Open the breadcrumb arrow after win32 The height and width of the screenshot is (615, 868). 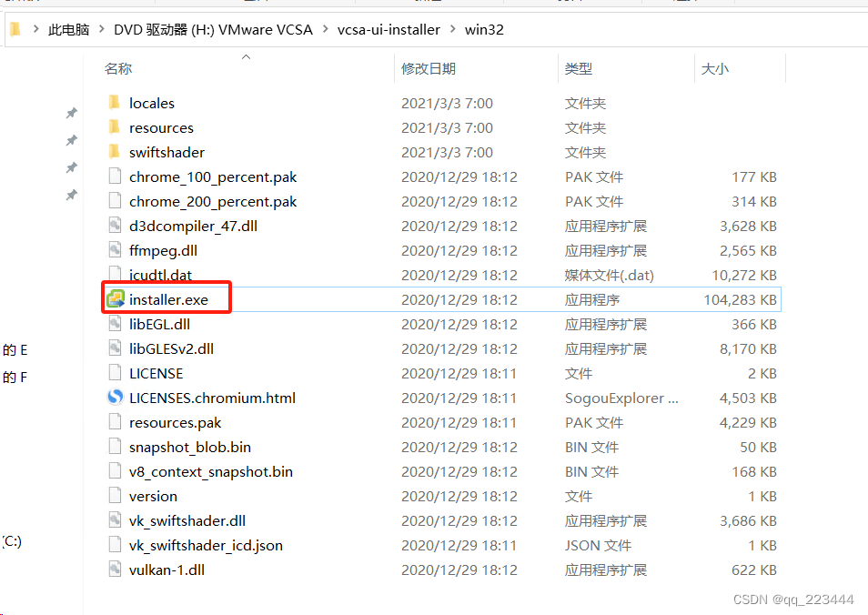(518, 29)
